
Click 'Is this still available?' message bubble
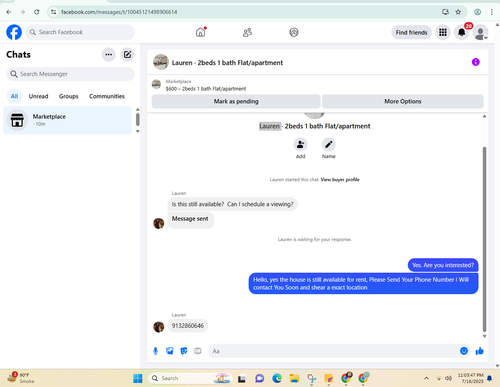pyautogui.click(x=232, y=204)
